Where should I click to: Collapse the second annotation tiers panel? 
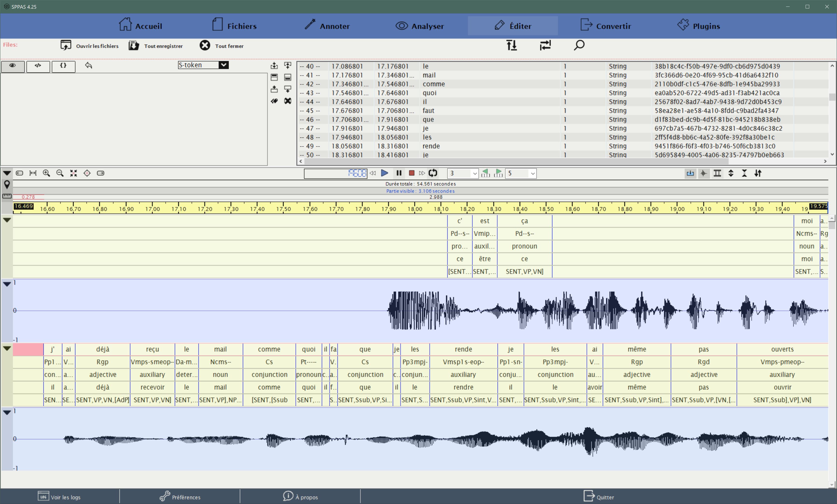tap(7, 348)
